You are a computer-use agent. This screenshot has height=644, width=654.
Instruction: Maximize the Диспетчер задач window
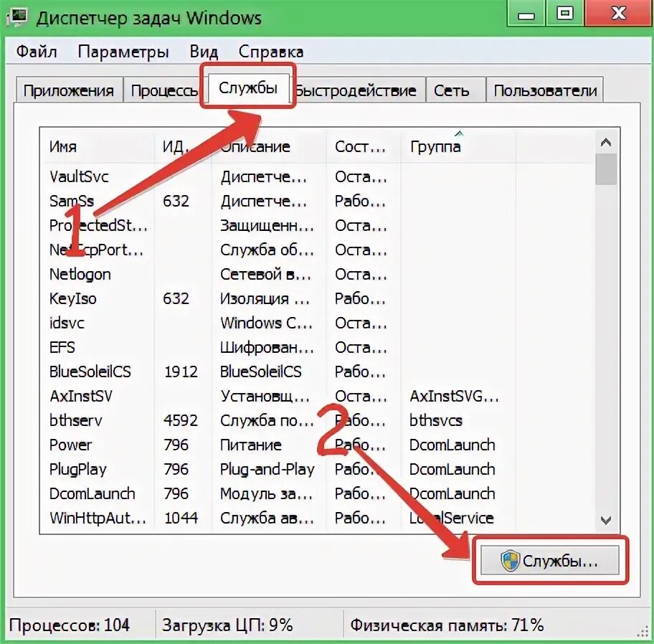[x=565, y=14]
